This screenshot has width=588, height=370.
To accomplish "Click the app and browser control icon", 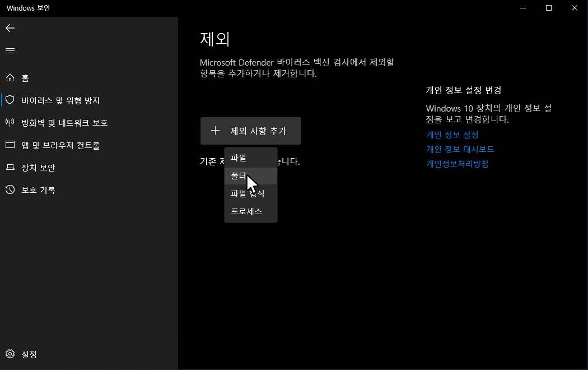I will click(x=10, y=145).
